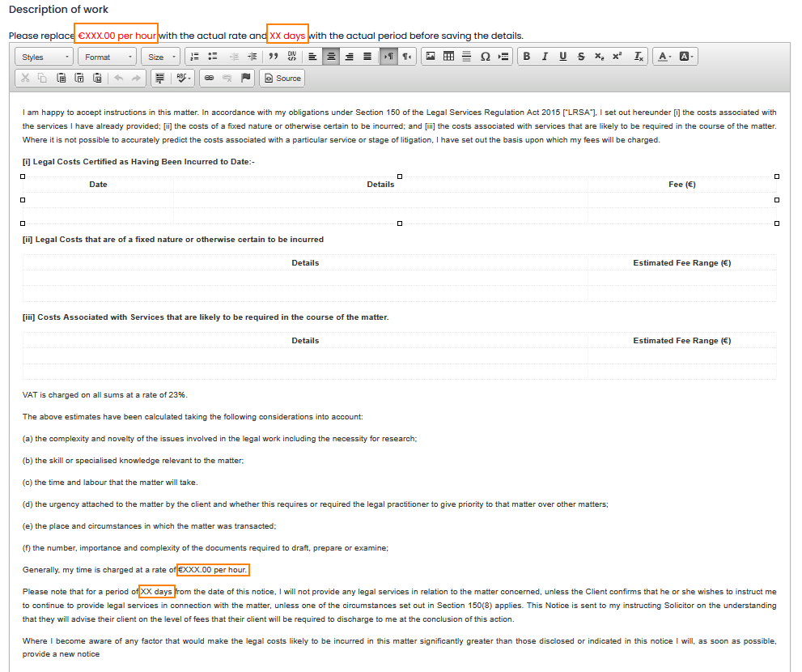Toggle bold formatting
Viewport: 802px width, 672px height.
[x=527, y=57]
